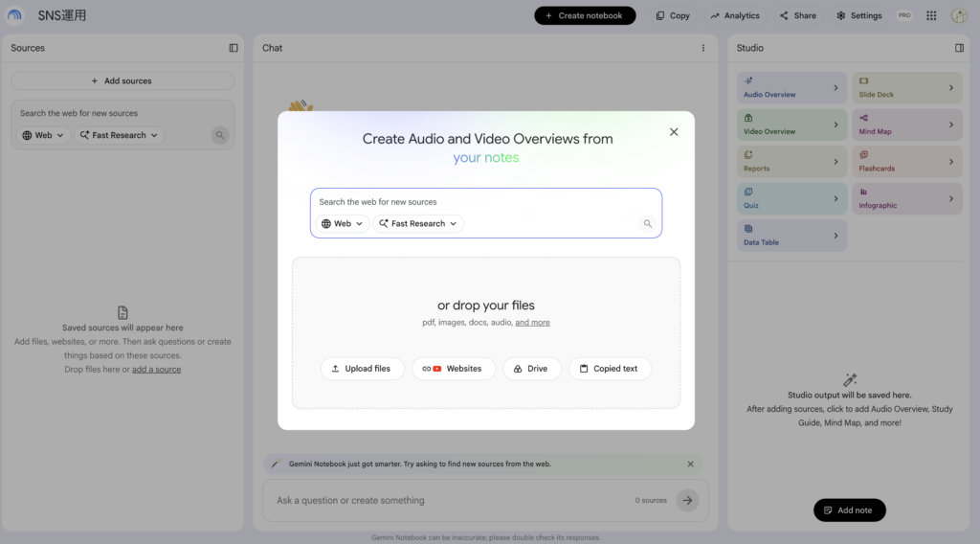This screenshot has width=980, height=544.
Task: Click the Copy button in the top bar
Action: point(673,15)
